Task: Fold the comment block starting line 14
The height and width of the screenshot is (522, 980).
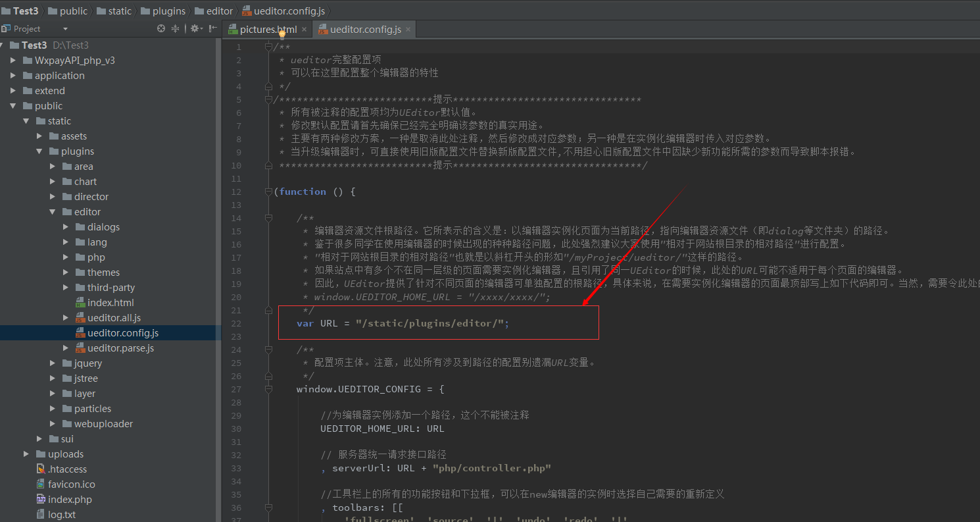Action: [268, 218]
